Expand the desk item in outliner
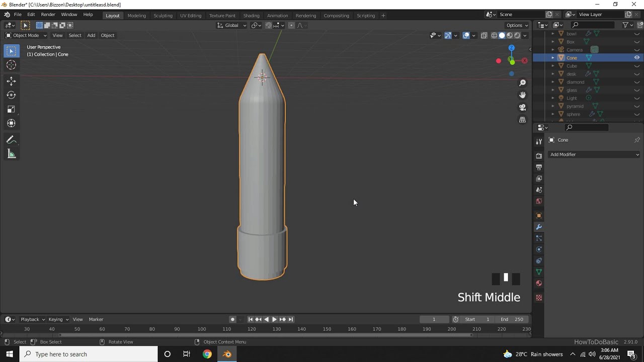This screenshot has width=644, height=362. pyautogui.click(x=553, y=74)
